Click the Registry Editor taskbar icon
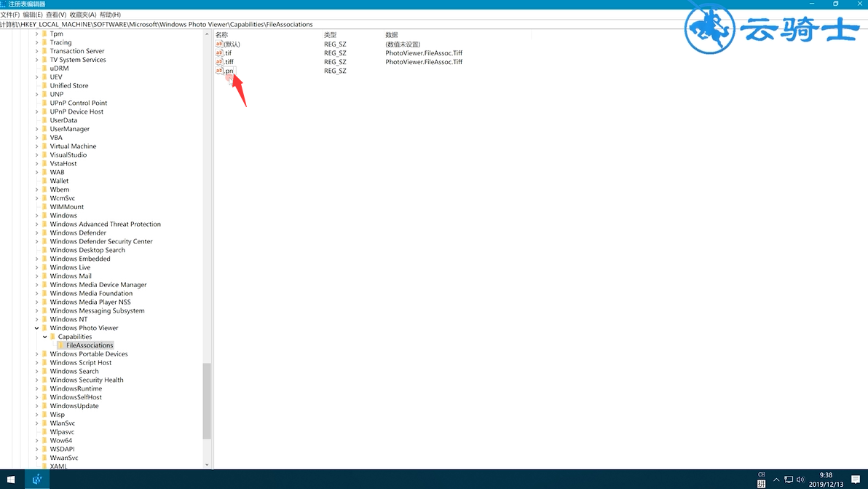Screen dimensions: 868x489 [37, 480]
